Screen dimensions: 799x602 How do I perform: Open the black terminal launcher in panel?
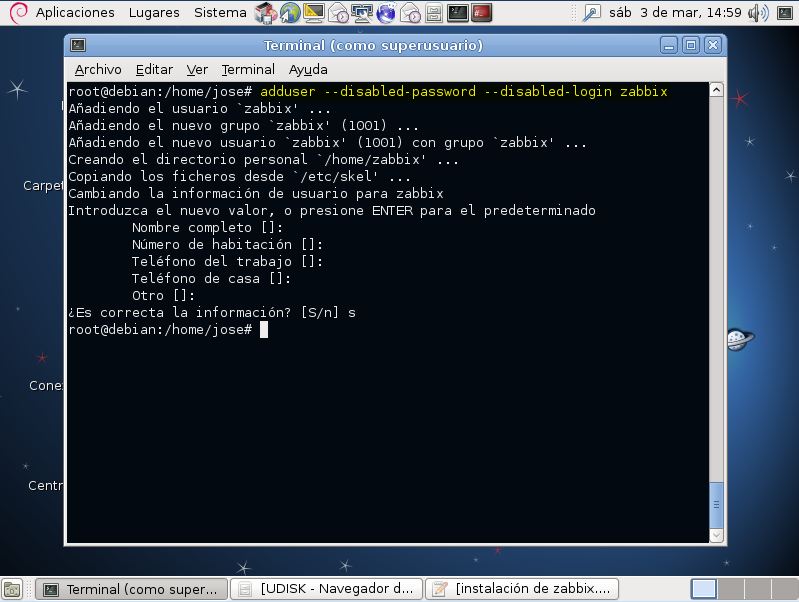(x=458, y=13)
